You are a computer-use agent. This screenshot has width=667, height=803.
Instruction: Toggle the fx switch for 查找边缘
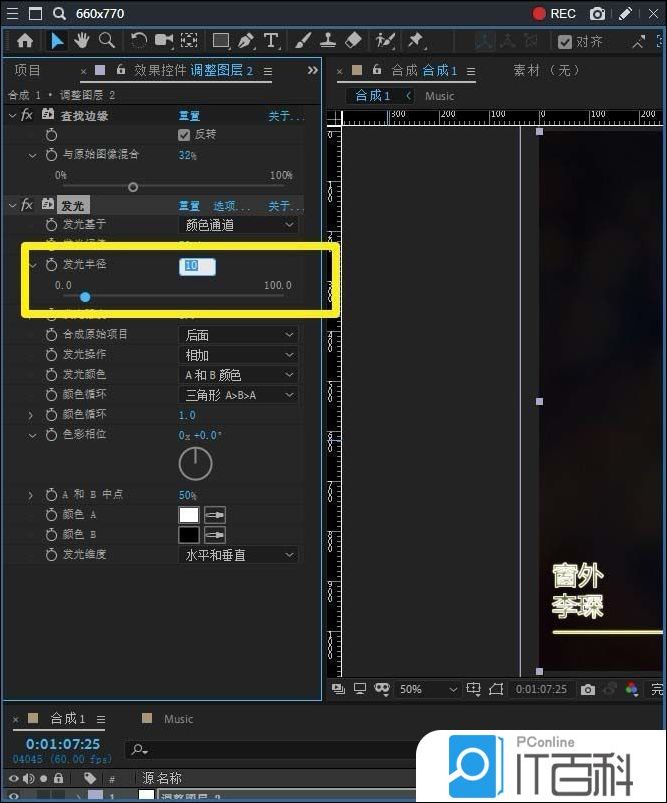pyautogui.click(x=27, y=115)
